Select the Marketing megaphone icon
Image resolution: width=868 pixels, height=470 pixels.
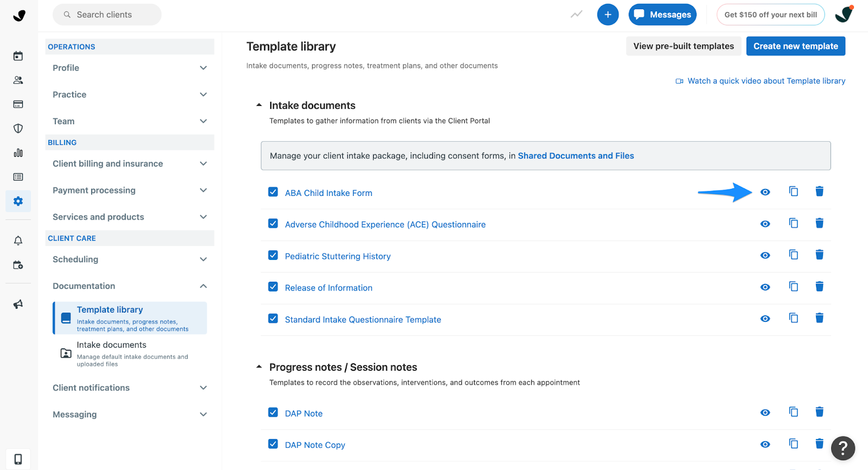(x=18, y=304)
